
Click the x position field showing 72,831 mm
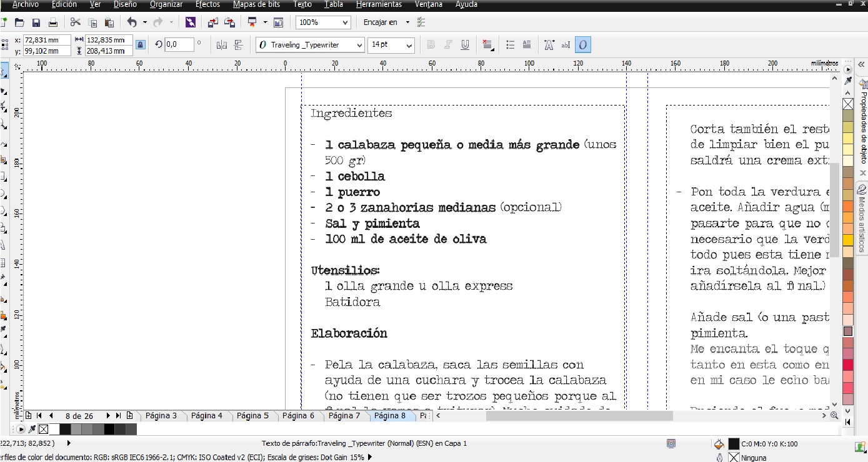click(x=47, y=40)
